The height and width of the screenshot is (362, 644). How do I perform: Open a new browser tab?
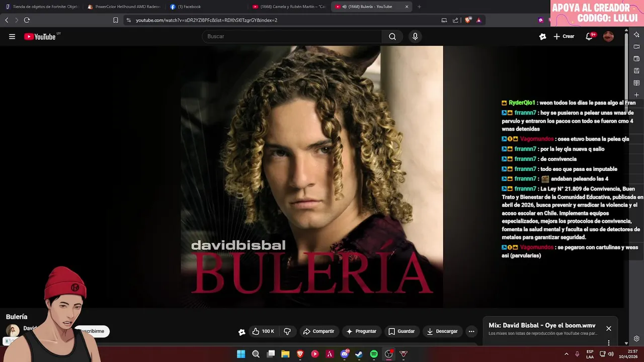419,7
